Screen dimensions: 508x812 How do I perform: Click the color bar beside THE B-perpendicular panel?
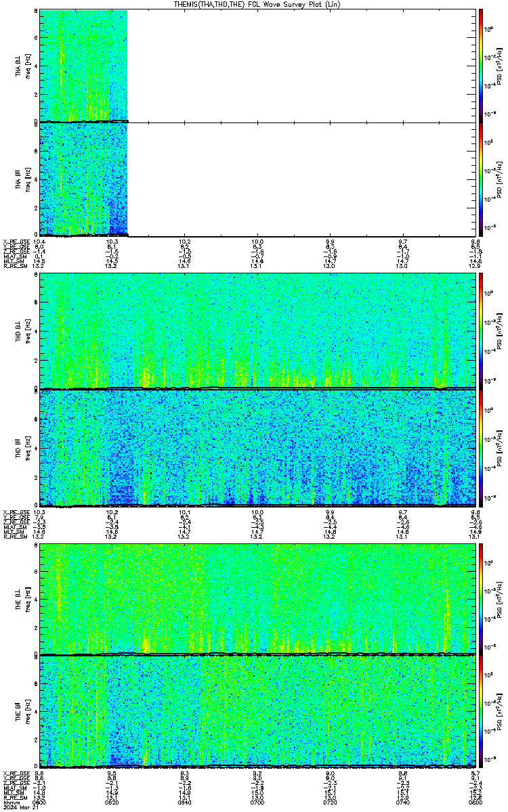coord(480,598)
